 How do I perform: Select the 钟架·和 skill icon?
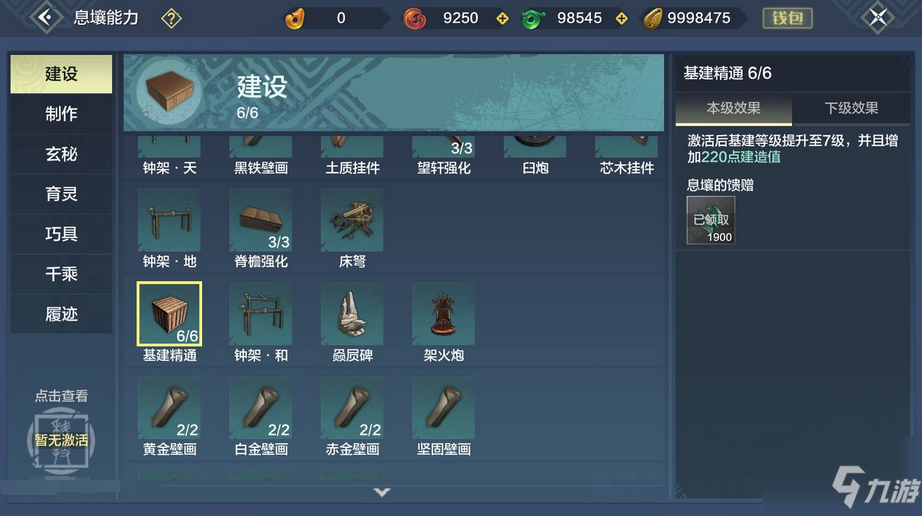click(x=260, y=314)
